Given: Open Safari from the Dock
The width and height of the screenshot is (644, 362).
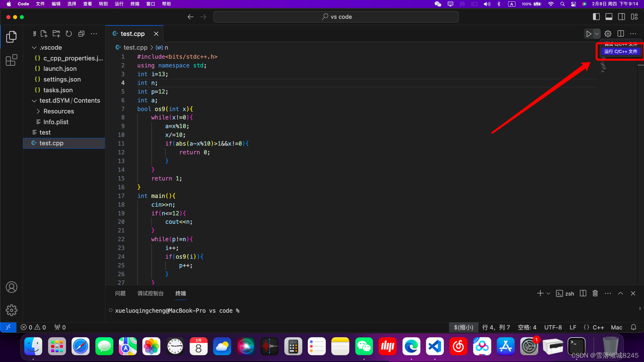Looking at the screenshot, I should coord(81,346).
